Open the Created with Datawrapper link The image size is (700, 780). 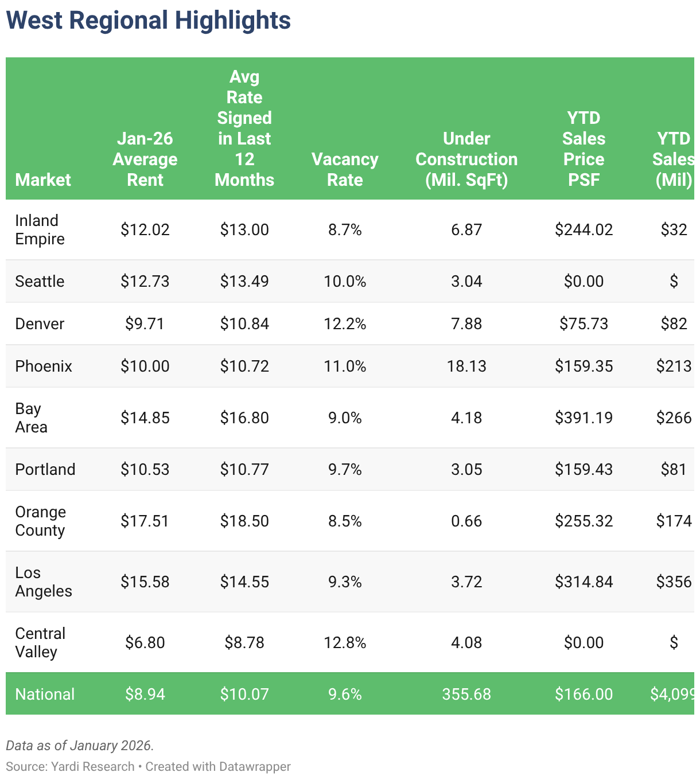(x=218, y=766)
